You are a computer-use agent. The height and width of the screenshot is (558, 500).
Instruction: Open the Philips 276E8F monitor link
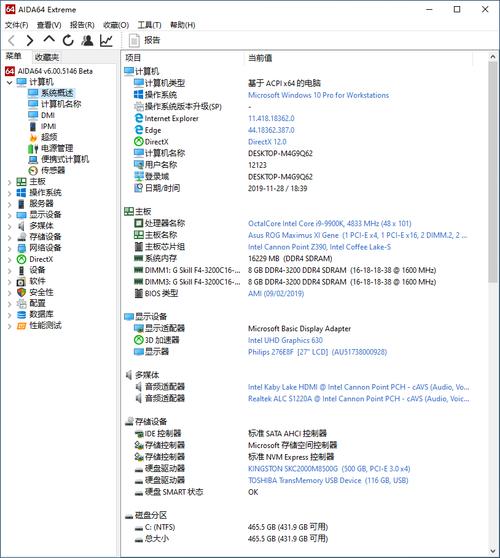(x=317, y=352)
